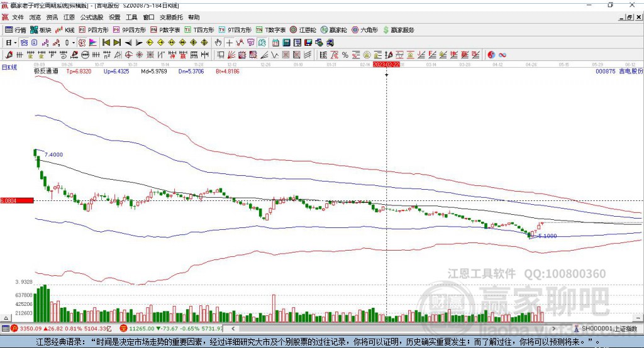Click the floppy disk save icon
This screenshot has width=644, height=348.
pos(308,43)
